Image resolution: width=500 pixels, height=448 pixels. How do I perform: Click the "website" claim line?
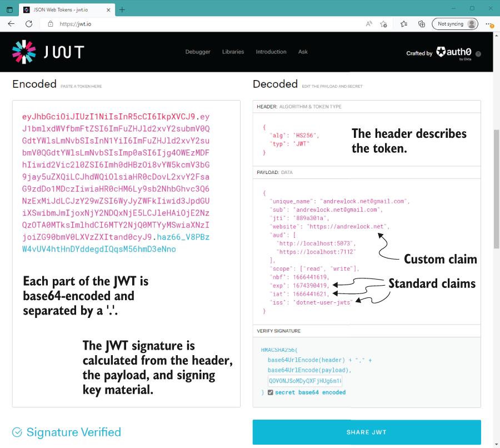(x=329, y=227)
